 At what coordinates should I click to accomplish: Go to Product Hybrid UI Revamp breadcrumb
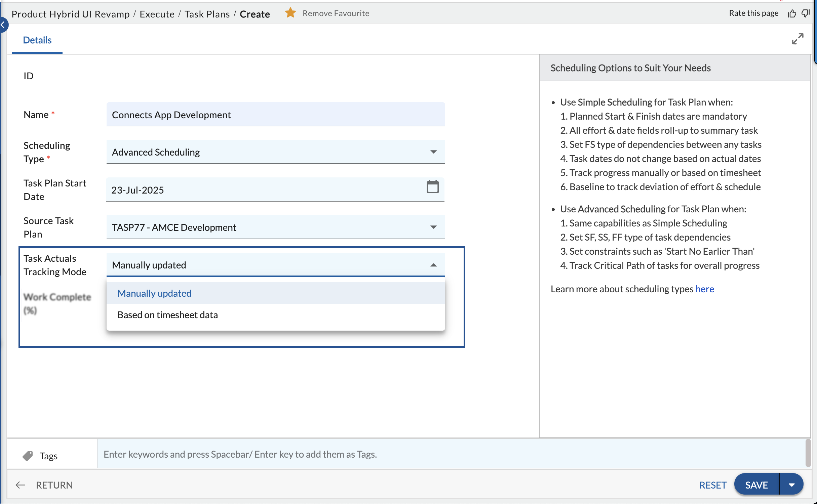pyautogui.click(x=71, y=14)
